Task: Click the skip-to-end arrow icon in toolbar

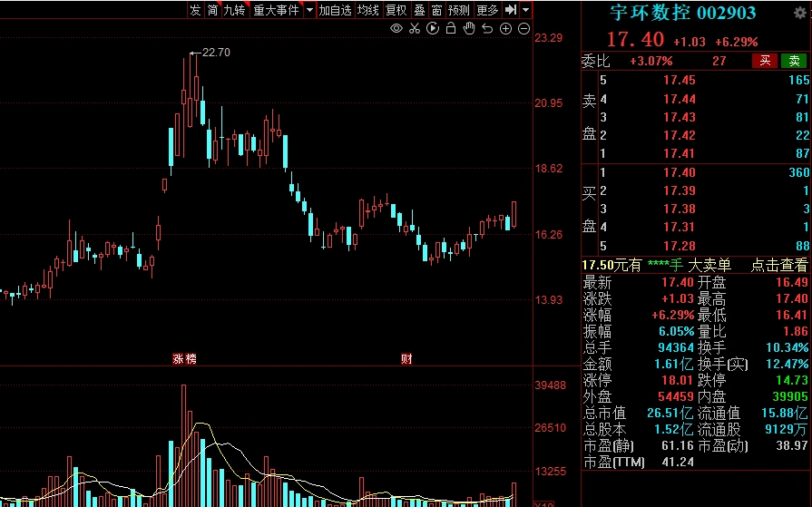Action: point(511,10)
